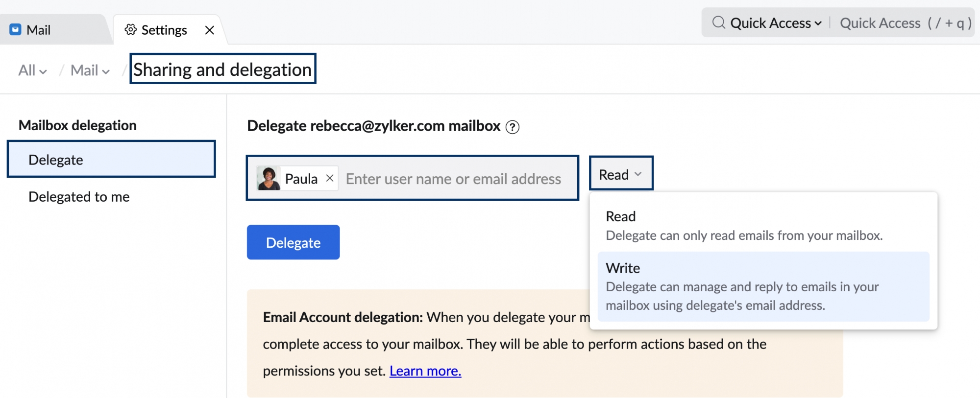
Task: Open the Mail breadcrumb dropdown
Action: (x=90, y=70)
